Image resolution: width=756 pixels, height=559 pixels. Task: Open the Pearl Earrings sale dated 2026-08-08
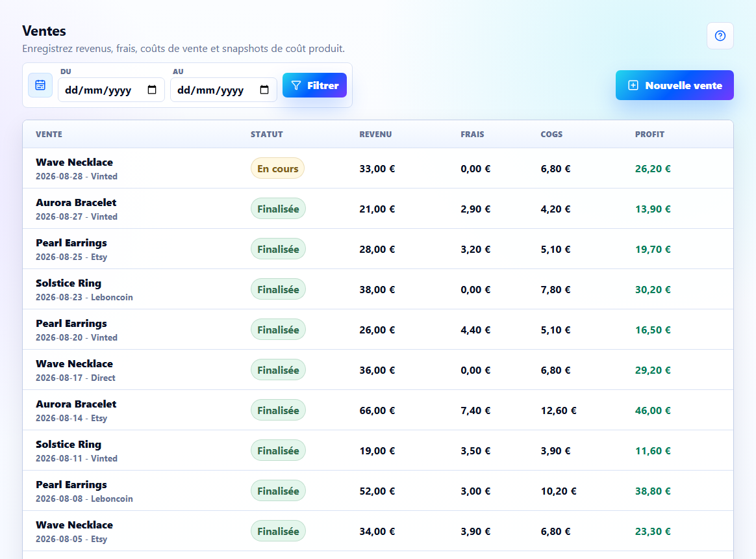coord(378,491)
